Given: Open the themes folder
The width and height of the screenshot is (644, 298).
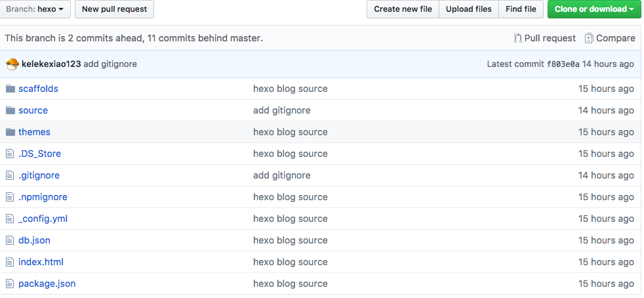Looking at the screenshot, I should click(34, 133).
